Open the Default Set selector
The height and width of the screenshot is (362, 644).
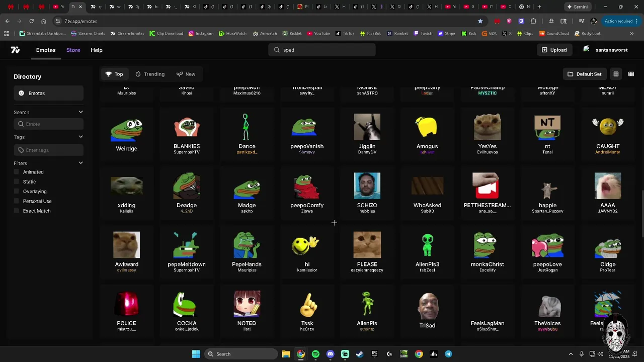pos(584,74)
